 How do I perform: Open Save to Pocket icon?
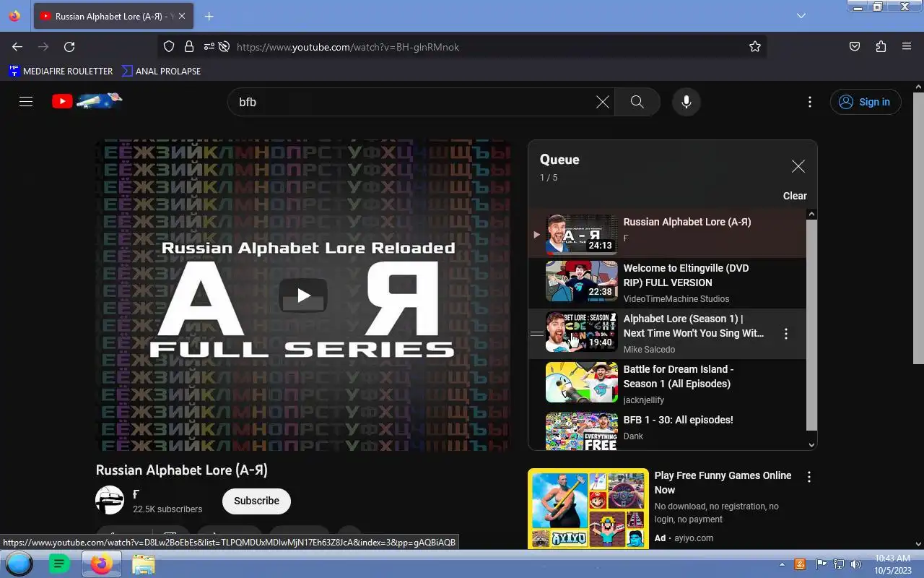tap(855, 47)
